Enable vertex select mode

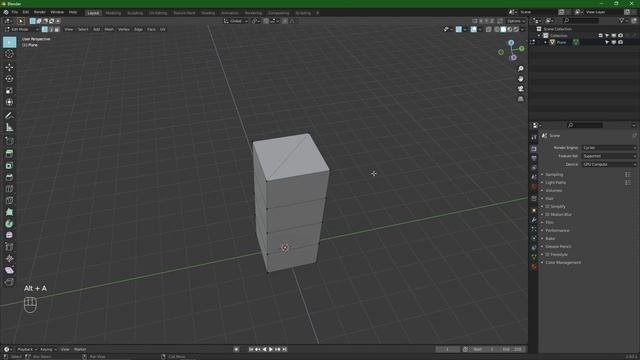45,29
